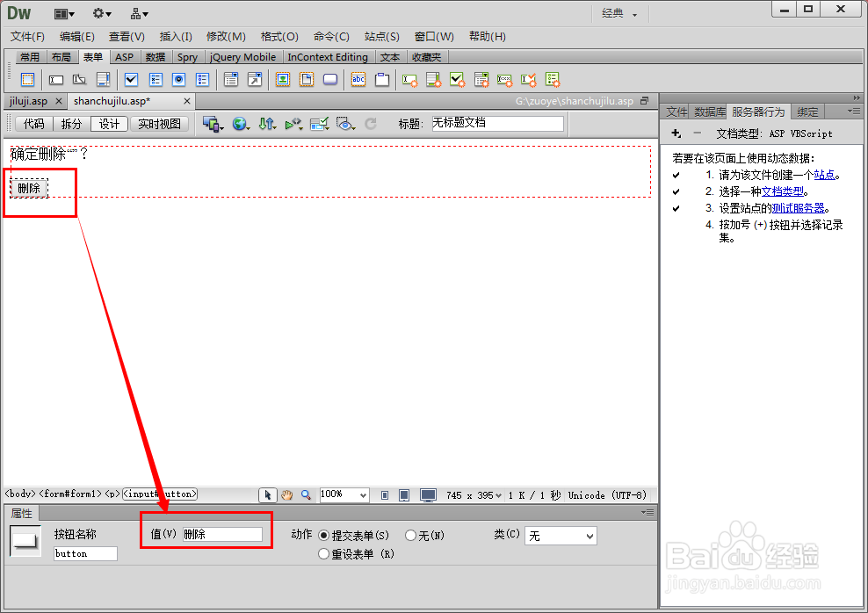Insert a Radio Group element

pos(203,80)
